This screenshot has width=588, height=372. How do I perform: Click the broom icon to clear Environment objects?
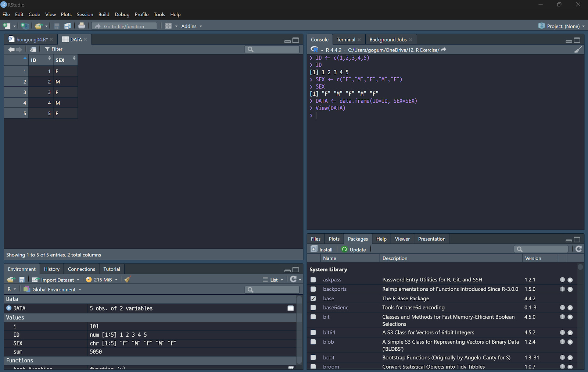tap(128, 280)
